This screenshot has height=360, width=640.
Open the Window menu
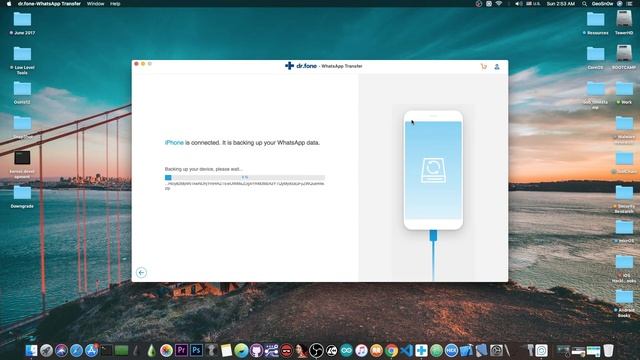(x=96, y=4)
